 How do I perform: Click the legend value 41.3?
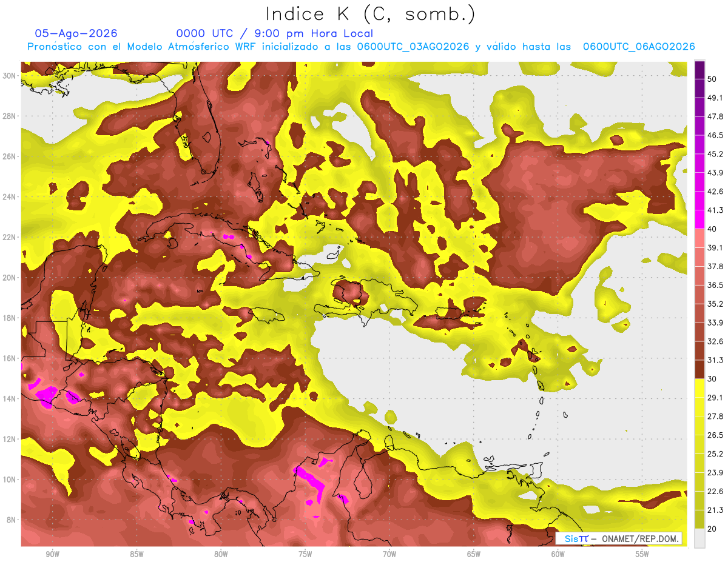715,210
